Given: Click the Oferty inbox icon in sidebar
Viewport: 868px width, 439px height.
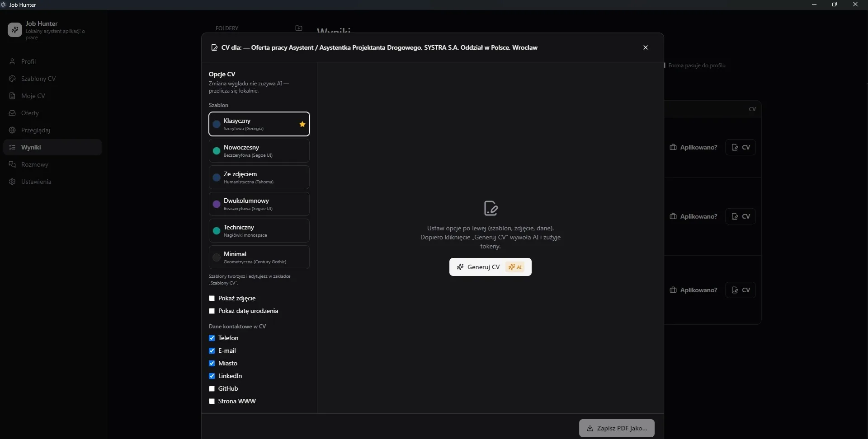Looking at the screenshot, I should click(13, 113).
